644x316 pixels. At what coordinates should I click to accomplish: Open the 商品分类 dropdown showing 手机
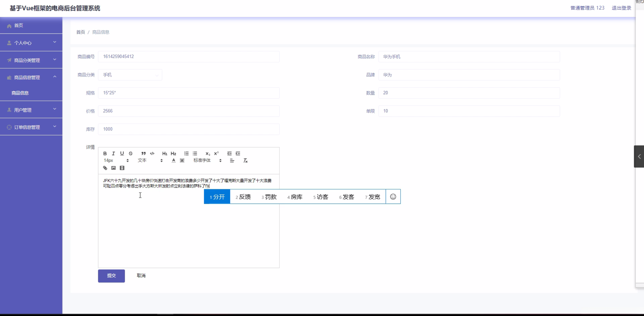(130, 75)
